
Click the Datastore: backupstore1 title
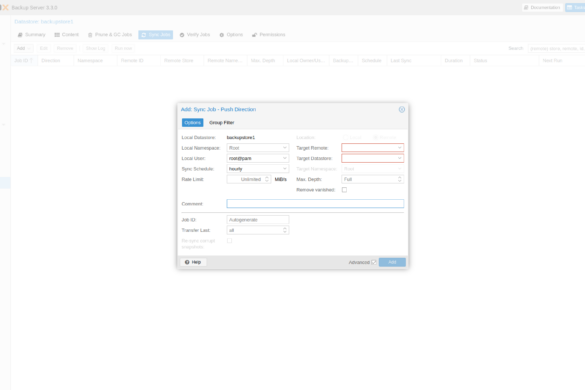[44, 22]
